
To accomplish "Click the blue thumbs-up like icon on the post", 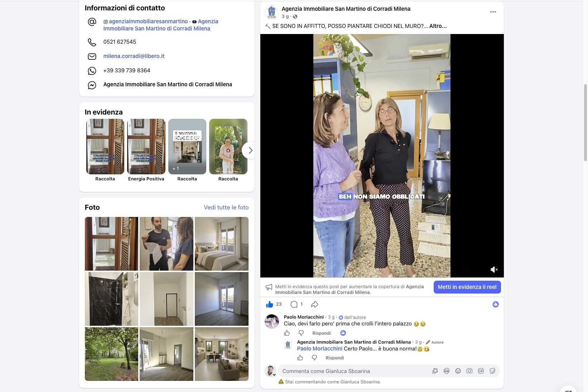I will [x=270, y=304].
